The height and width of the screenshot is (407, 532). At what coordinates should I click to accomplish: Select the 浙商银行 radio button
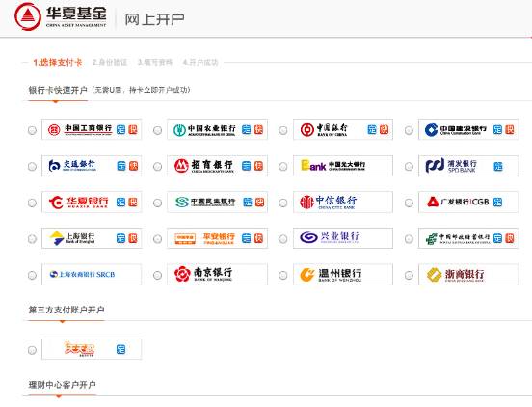[x=409, y=275]
